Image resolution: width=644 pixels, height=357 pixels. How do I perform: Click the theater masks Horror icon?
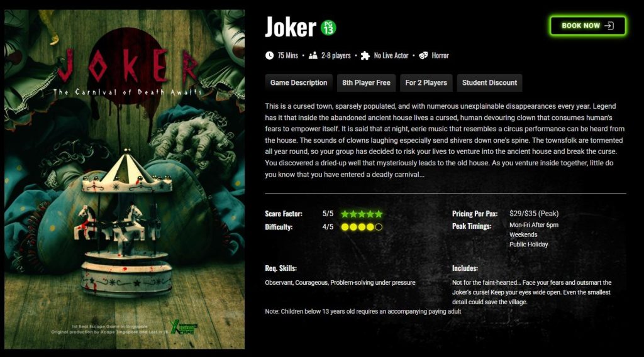pyautogui.click(x=423, y=55)
